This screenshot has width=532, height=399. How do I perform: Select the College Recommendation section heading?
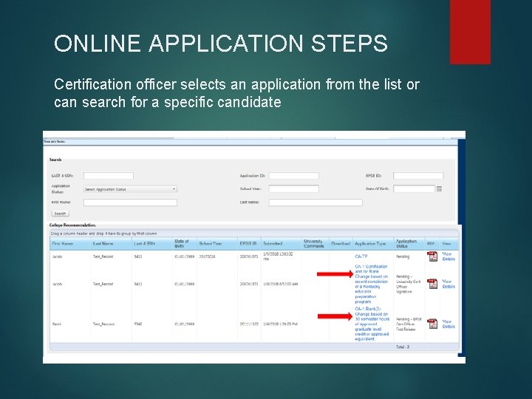tap(72, 225)
